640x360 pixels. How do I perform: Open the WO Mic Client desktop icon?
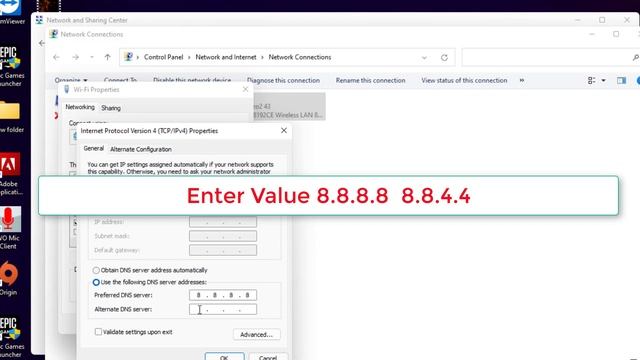[10, 228]
